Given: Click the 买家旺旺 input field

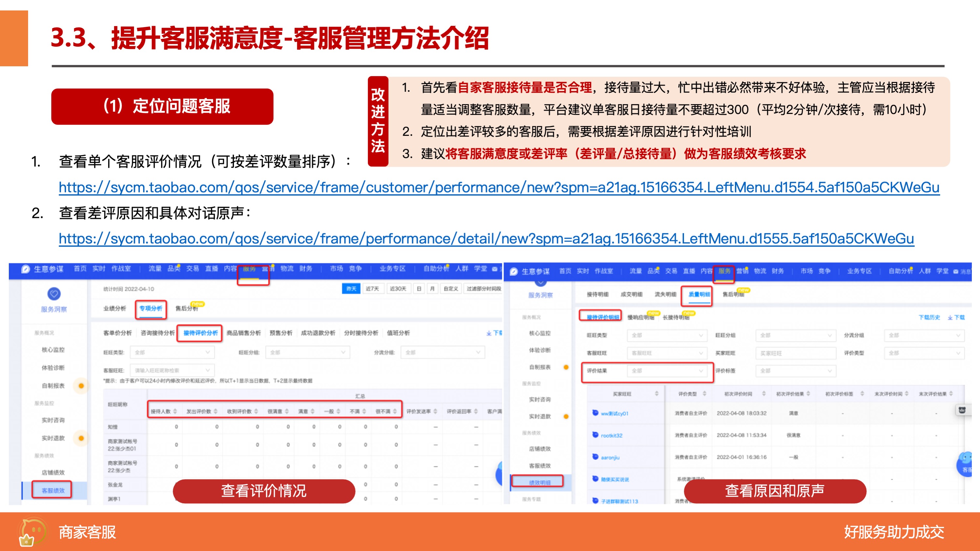Looking at the screenshot, I should click(795, 353).
